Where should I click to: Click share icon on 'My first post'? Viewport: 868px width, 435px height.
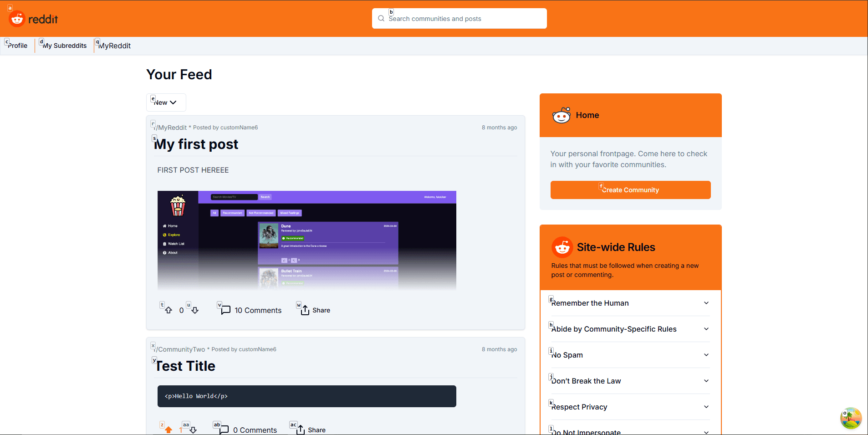click(305, 310)
